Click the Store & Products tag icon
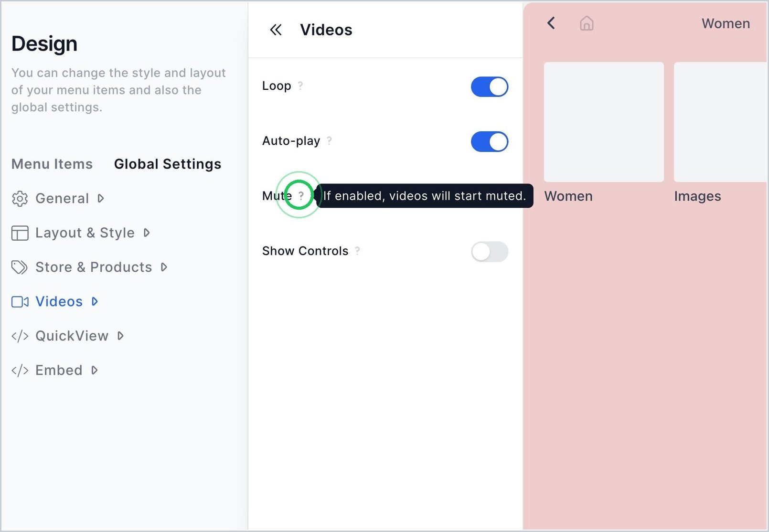The width and height of the screenshot is (769, 532). 20,267
